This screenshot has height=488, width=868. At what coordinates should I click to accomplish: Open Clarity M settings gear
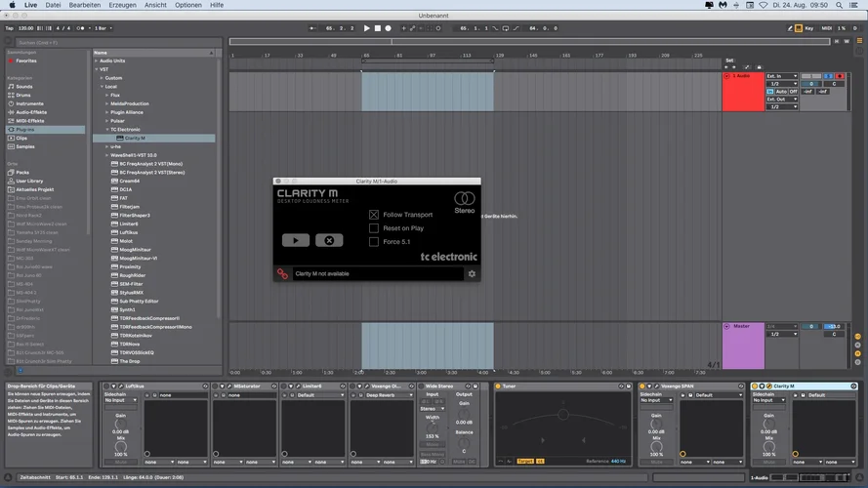click(x=472, y=274)
